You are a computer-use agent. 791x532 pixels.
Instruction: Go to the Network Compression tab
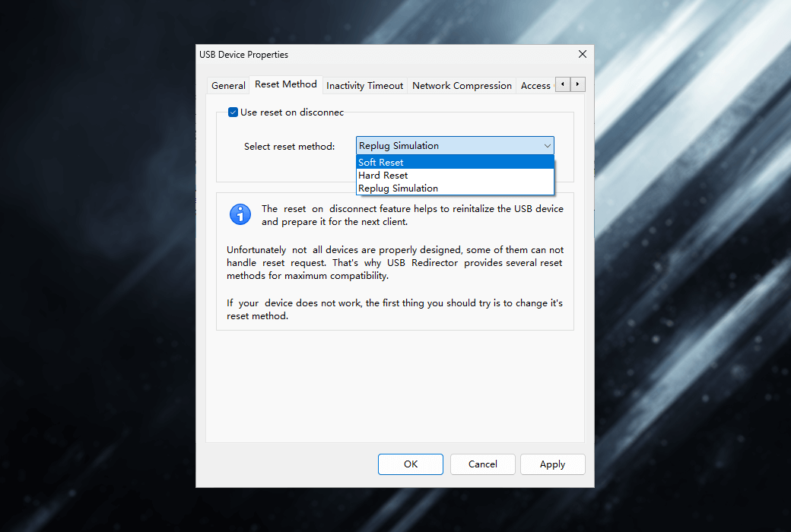462,86
